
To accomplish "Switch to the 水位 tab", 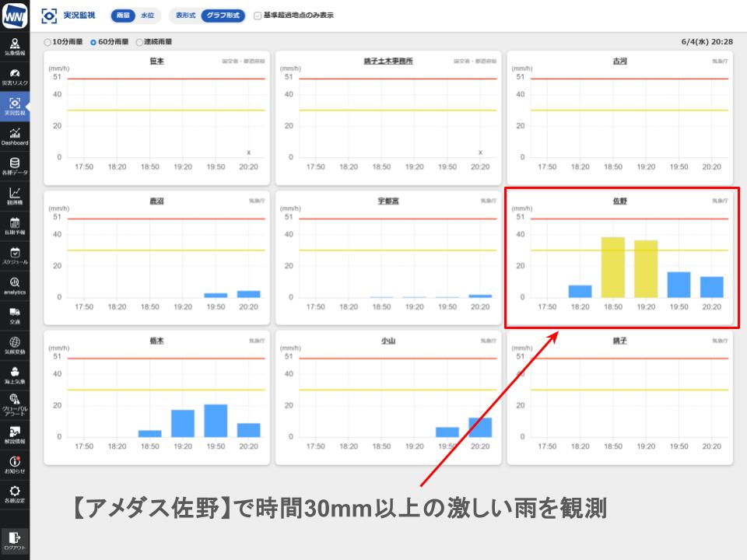I will click(147, 16).
